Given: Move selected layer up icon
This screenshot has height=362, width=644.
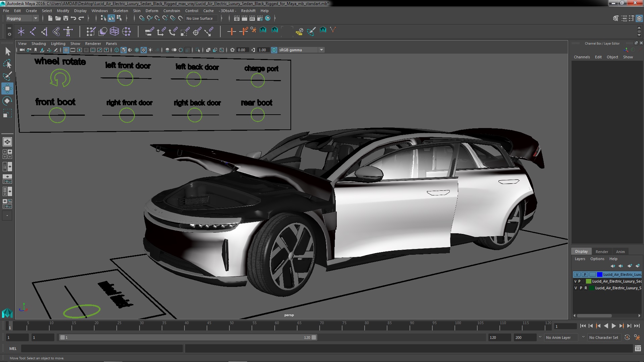Looking at the screenshot, I should [613, 266].
